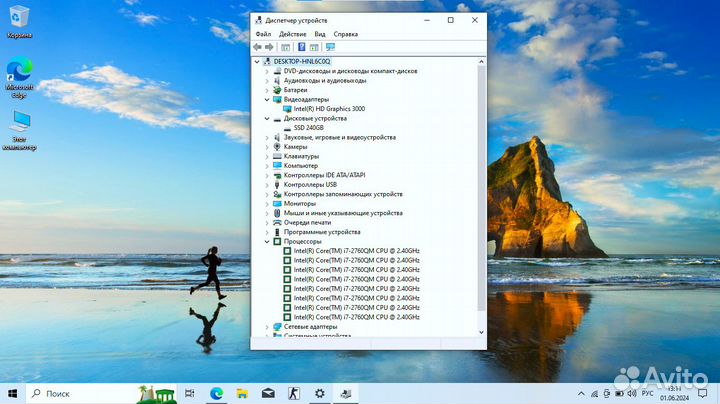Viewport: 720px width, 404px height.
Task: Click the mouse icon for Мыши category
Action: (x=277, y=213)
